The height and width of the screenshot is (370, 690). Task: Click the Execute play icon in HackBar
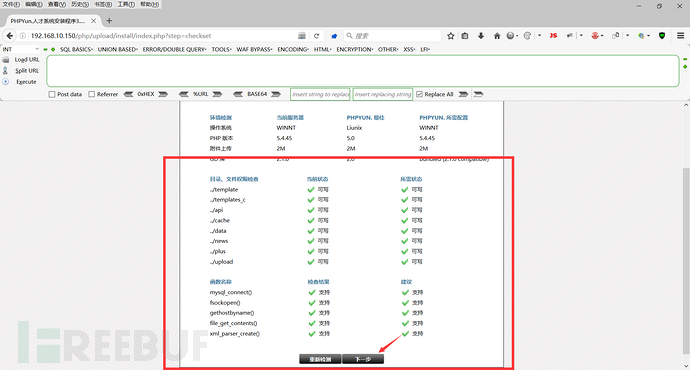[x=6, y=81]
